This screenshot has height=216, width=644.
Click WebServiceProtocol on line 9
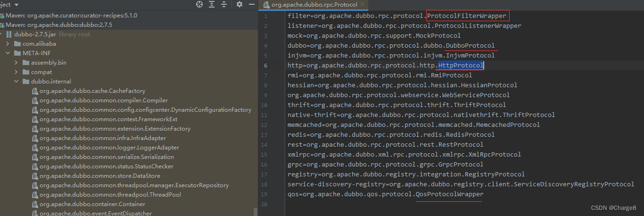pyautogui.click(x=476, y=95)
